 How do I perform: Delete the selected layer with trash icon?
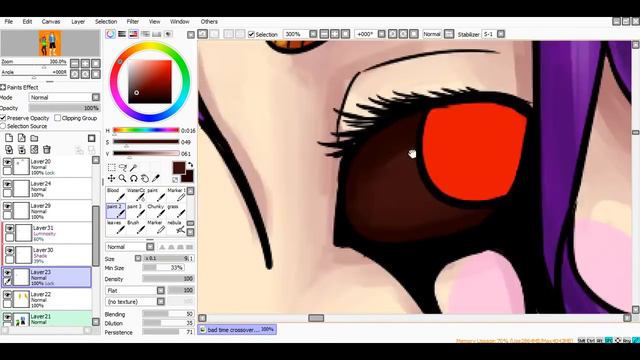47,150
